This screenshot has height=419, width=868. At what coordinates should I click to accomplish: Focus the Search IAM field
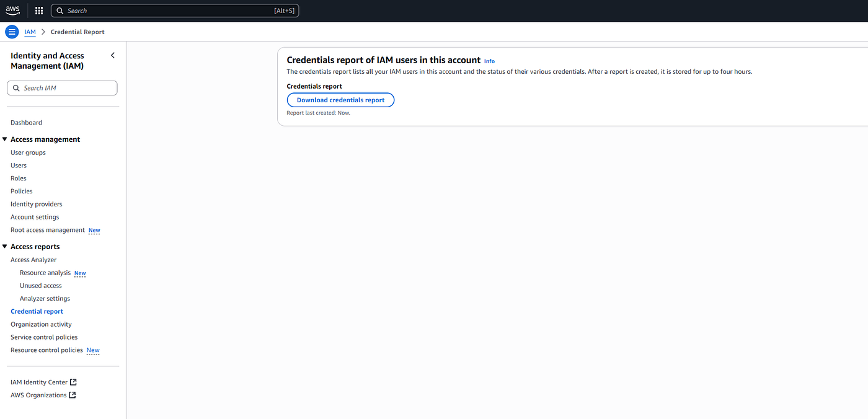[x=62, y=88]
